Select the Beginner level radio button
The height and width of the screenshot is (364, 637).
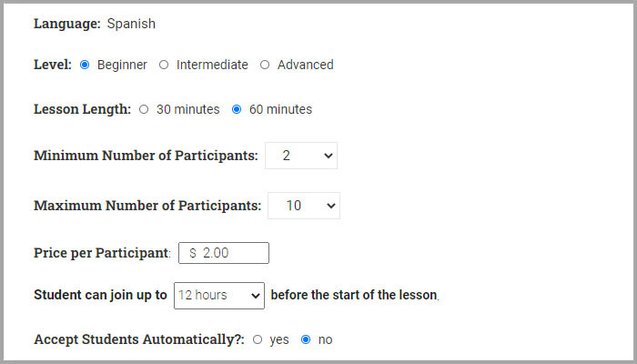(85, 65)
